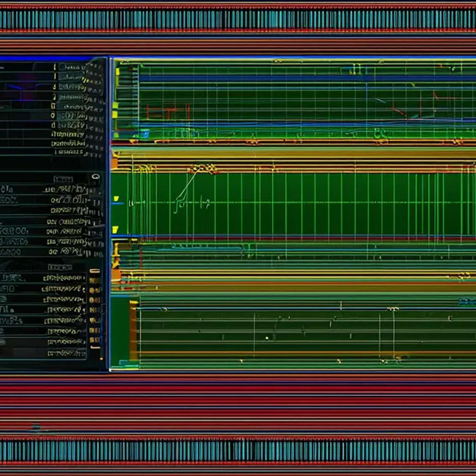Click the yellow node cluster on the orange line
Image resolution: width=476 pixels, height=476 pixels.
[202, 169]
